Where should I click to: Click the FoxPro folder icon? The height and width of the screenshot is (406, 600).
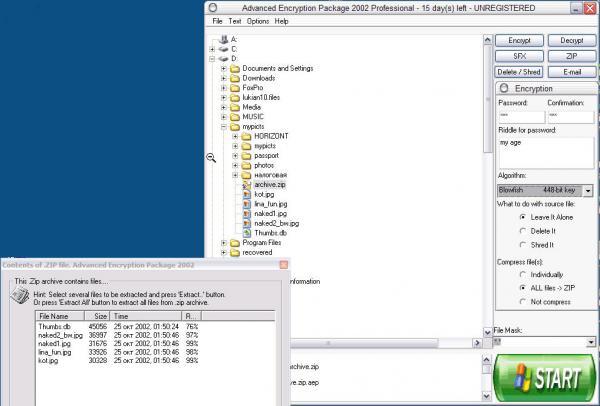[235, 88]
